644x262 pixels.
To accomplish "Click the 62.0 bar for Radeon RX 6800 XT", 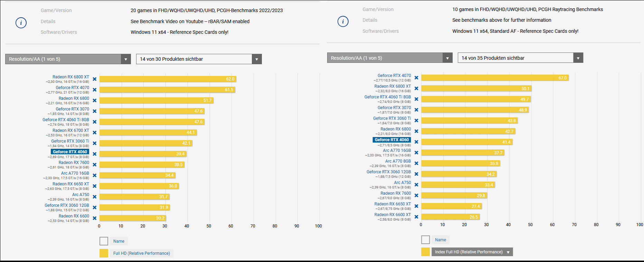I will tap(168, 79).
